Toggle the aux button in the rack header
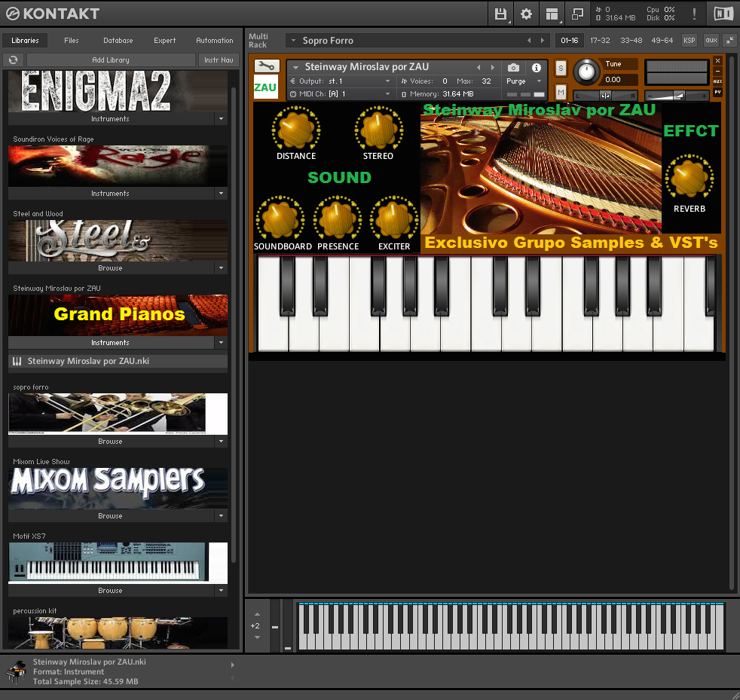The image size is (740, 700). click(711, 41)
